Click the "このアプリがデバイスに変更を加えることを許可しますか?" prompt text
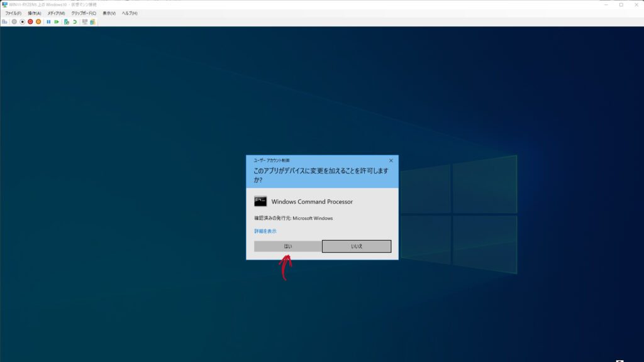 321,175
